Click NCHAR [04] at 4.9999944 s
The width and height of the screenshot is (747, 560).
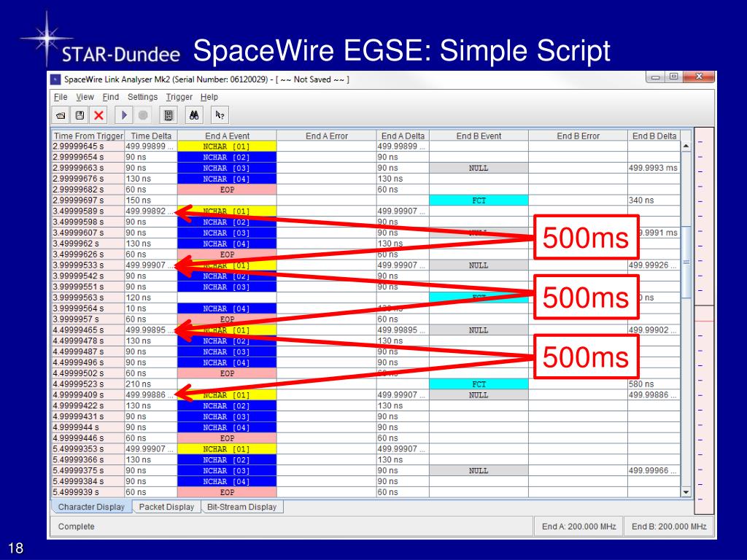[227, 427]
